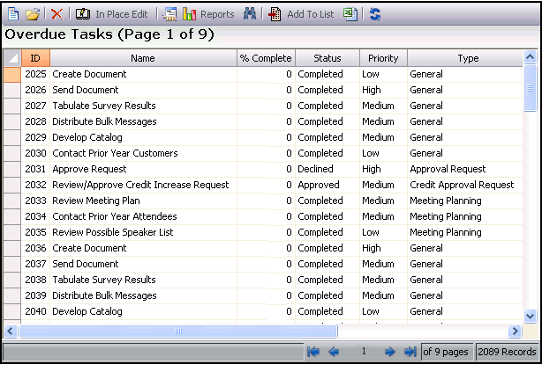Image resolution: width=544 pixels, height=377 pixels.
Task: Click the '2089 Records' status bar entry
Action: (x=507, y=352)
